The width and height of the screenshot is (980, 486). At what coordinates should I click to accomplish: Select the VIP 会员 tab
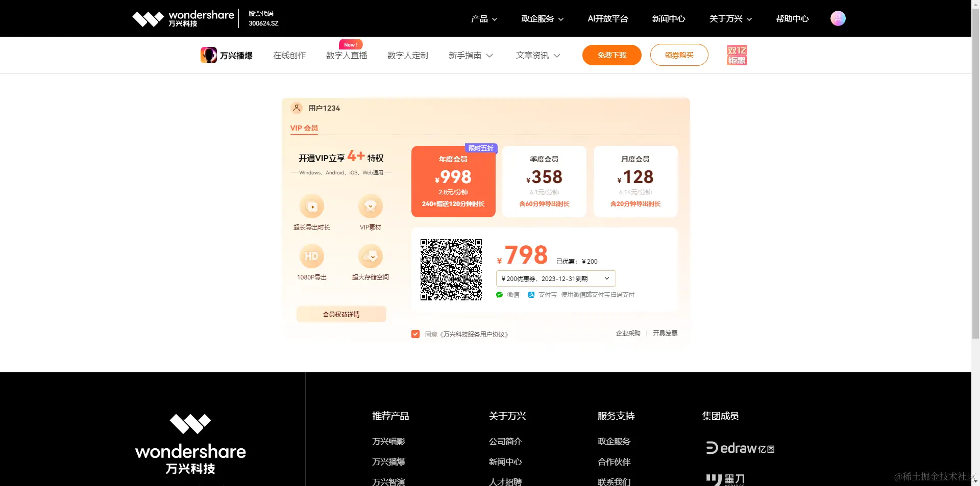pos(304,128)
